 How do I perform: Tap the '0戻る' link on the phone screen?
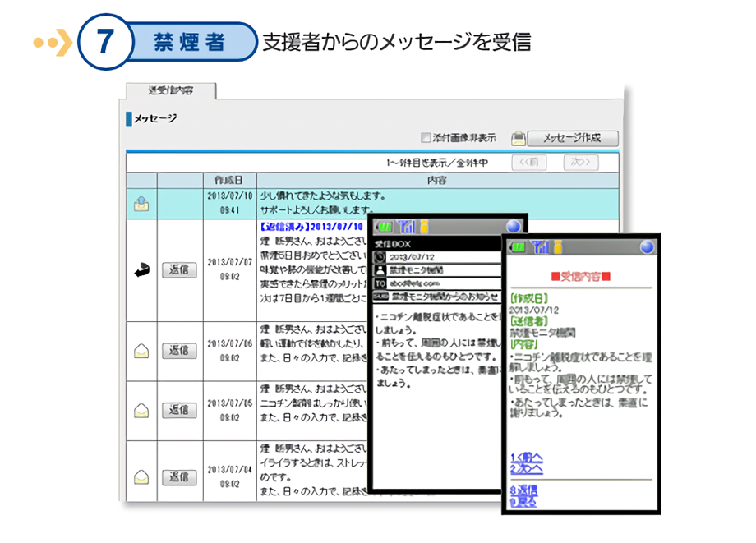tap(523, 500)
